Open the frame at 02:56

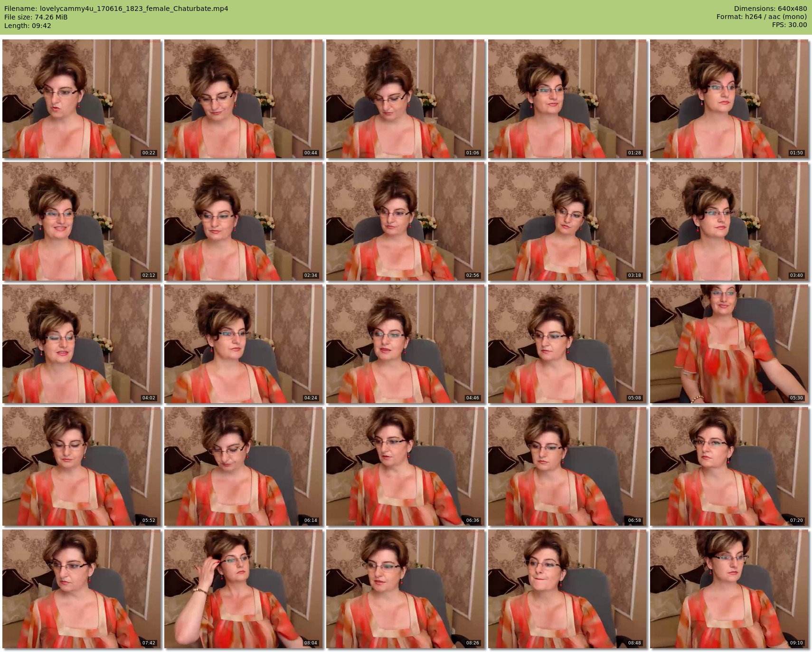pos(406,221)
